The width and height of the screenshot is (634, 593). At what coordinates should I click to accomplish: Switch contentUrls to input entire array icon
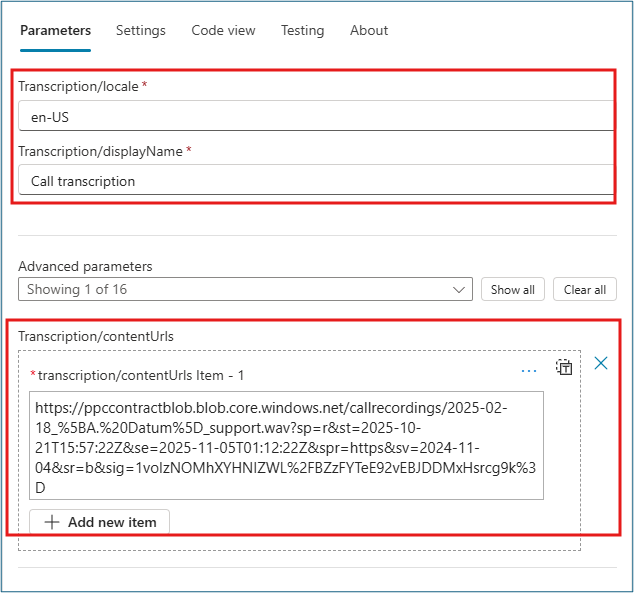coord(564,367)
